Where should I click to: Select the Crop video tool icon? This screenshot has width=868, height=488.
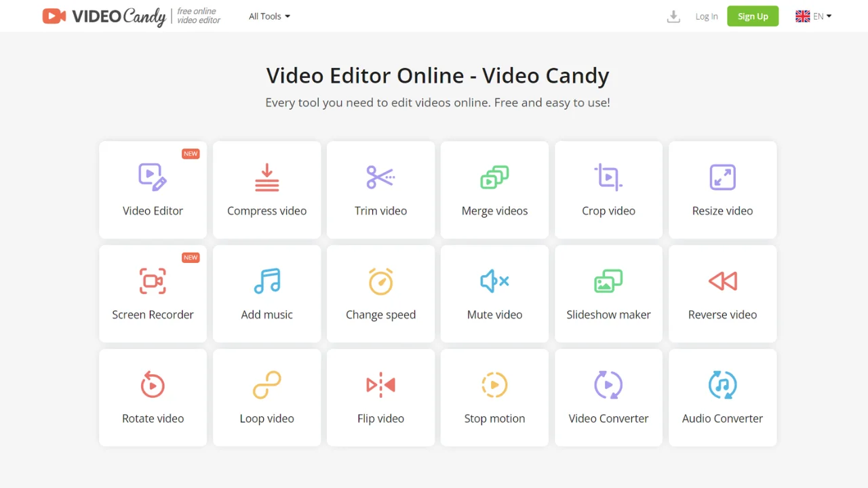(608, 178)
